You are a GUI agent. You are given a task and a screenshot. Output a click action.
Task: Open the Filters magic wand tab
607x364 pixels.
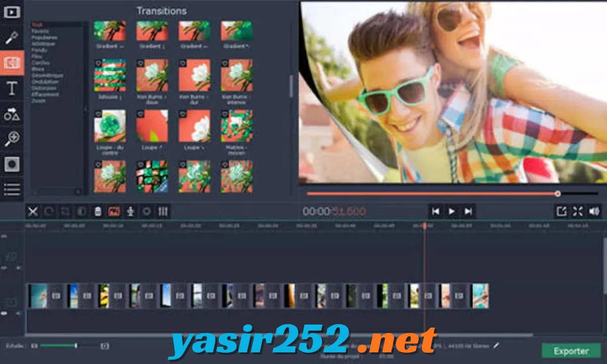12,38
